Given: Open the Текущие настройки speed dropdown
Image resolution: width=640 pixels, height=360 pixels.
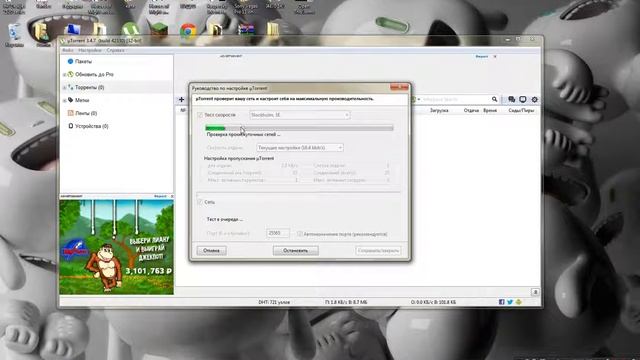Looking at the screenshot, I should click(x=300, y=147).
